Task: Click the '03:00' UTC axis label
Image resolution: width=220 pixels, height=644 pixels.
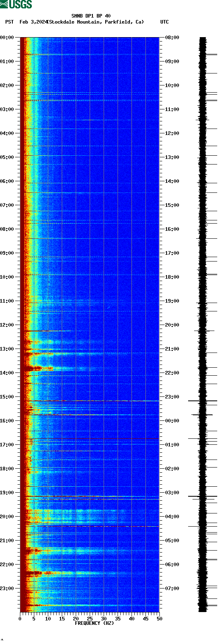Action: click(172, 493)
